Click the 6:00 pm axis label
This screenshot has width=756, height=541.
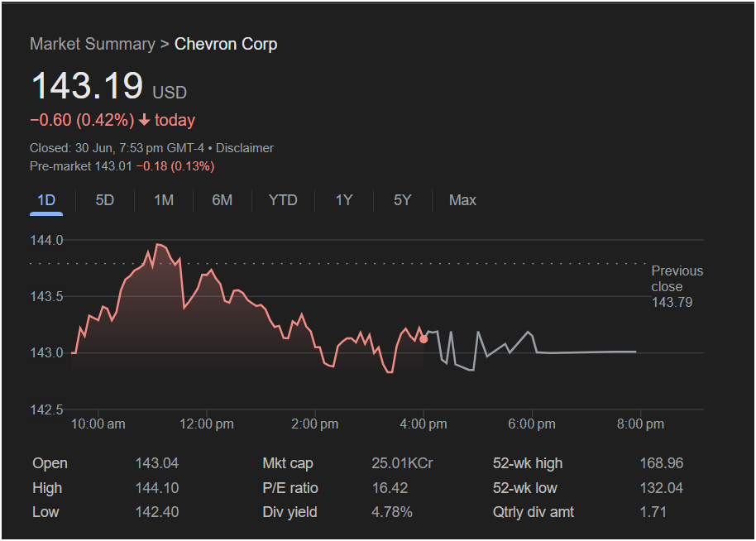coord(532,424)
